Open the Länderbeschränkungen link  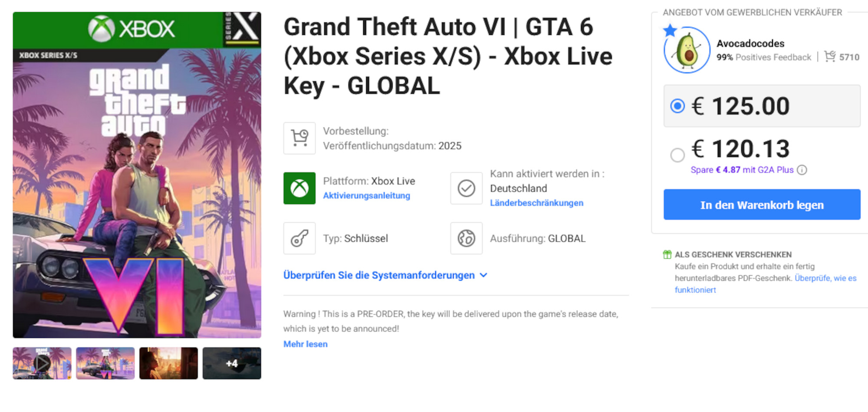pos(537,203)
